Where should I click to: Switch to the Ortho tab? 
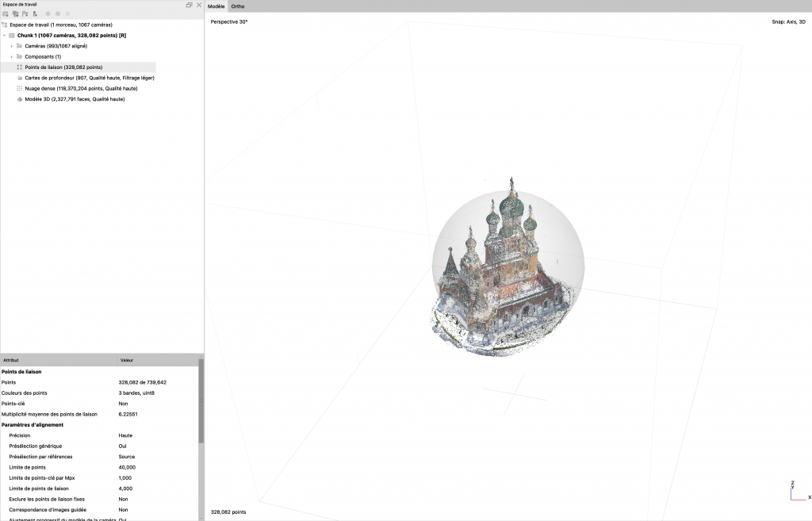click(238, 6)
